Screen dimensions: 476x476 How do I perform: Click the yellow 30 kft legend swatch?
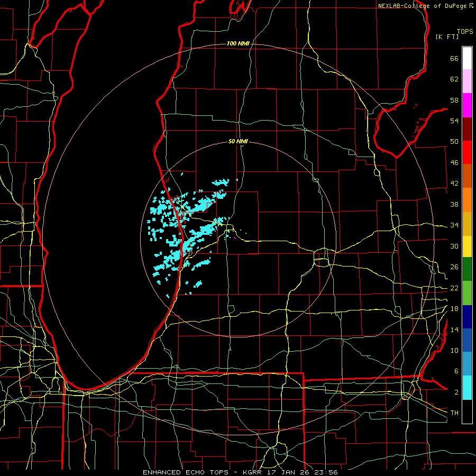click(x=467, y=246)
